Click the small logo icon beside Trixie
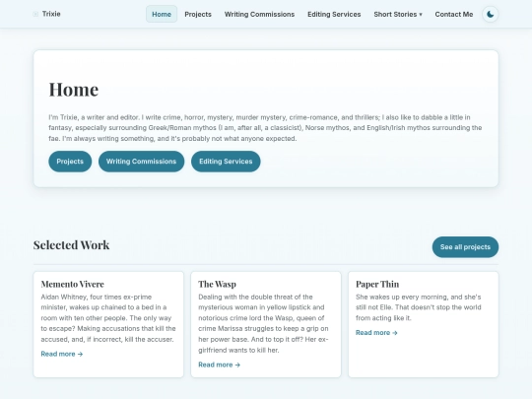532x399 pixels. point(35,14)
